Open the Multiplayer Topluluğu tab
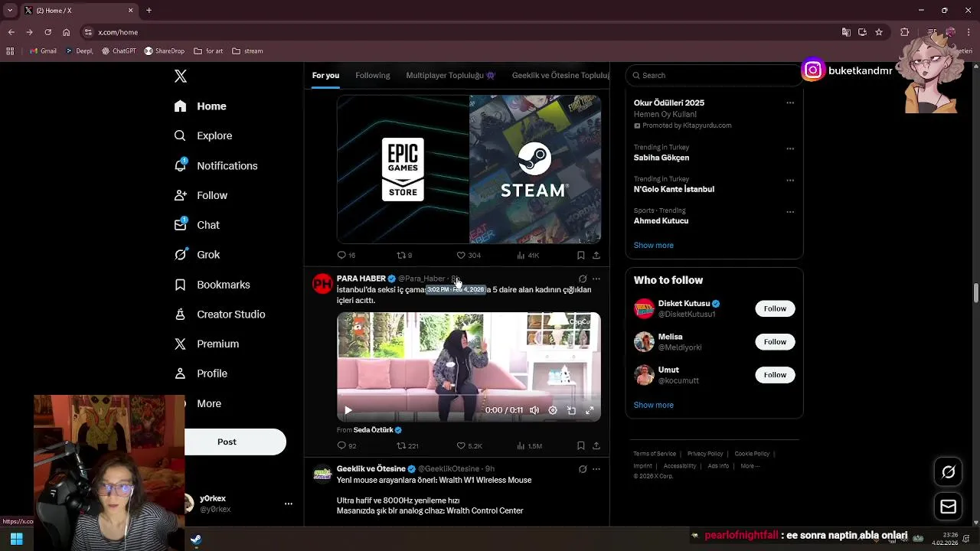The image size is (980, 551). pyautogui.click(x=451, y=75)
